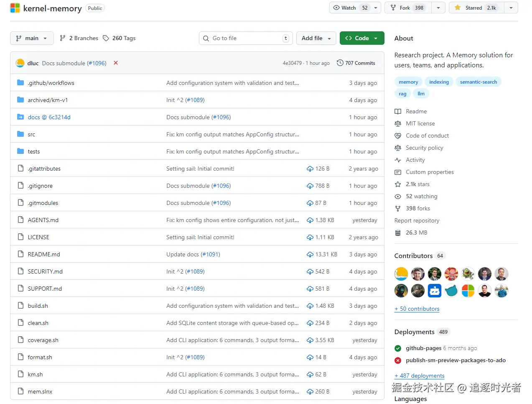The height and width of the screenshot is (404, 532).
Task: Open the build.sh file
Action: point(38,306)
